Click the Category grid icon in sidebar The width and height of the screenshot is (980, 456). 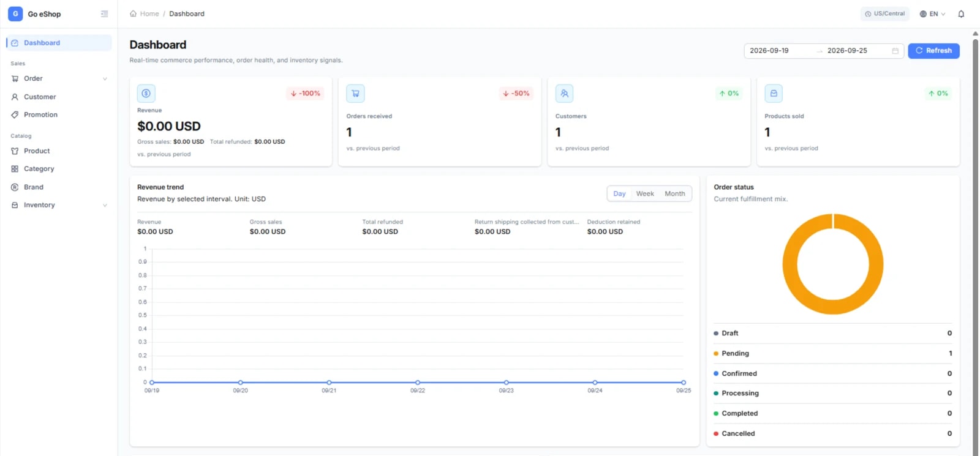click(15, 169)
